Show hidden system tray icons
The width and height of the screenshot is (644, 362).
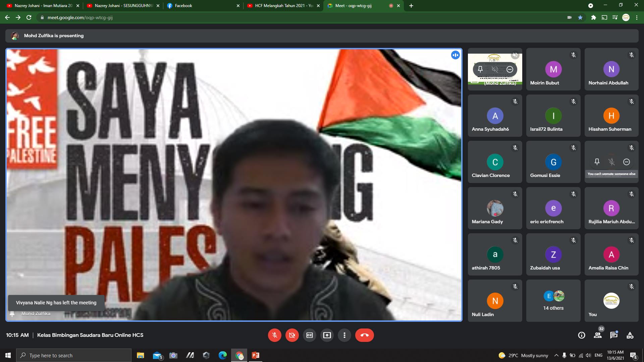tap(556, 355)
